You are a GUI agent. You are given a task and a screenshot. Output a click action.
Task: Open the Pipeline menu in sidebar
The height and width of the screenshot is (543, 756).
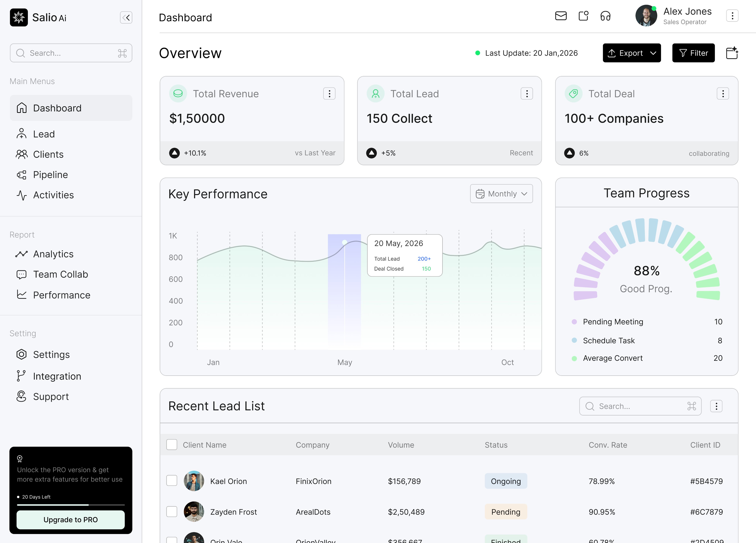tap(50, 174)
